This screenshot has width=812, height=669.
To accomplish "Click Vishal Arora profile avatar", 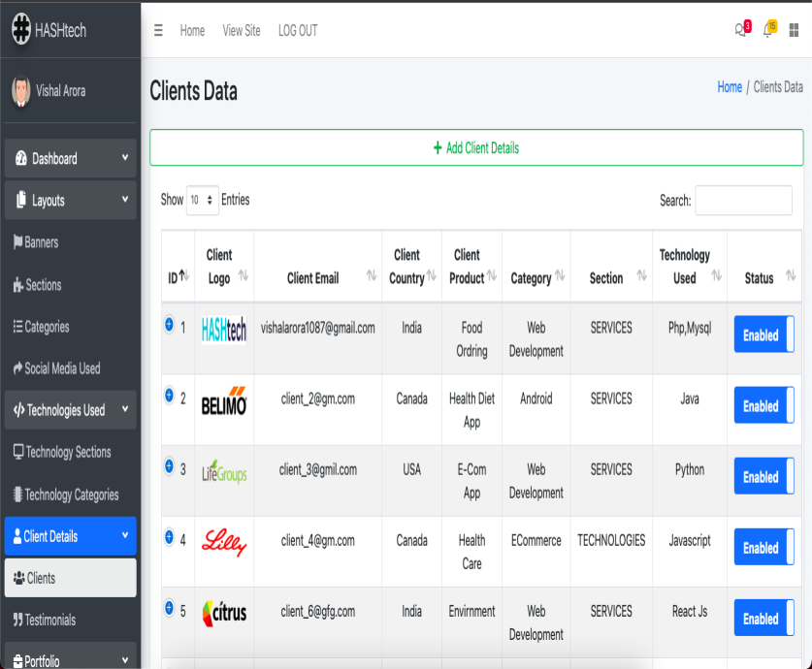I will click(x=20, y=91).
